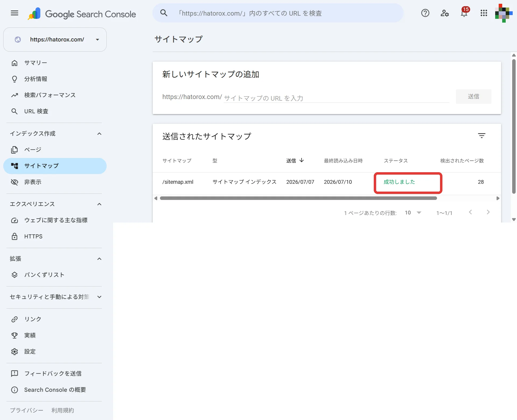
Task: Open the Google apps grid
Action: (x=484, y=13)
